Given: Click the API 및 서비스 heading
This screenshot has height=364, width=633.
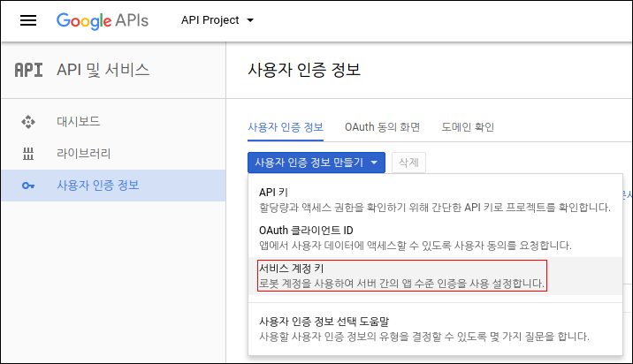Looking at the screenshot, I should 103,70.
